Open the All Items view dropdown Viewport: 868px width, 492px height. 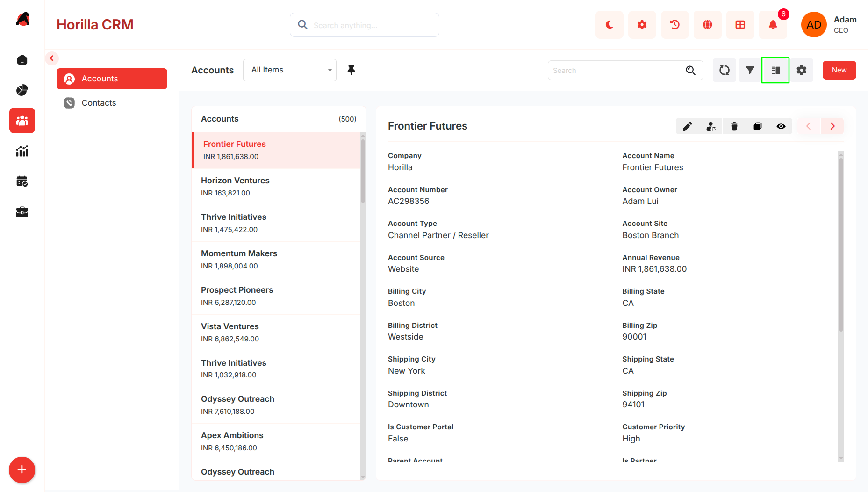point(290,70)
